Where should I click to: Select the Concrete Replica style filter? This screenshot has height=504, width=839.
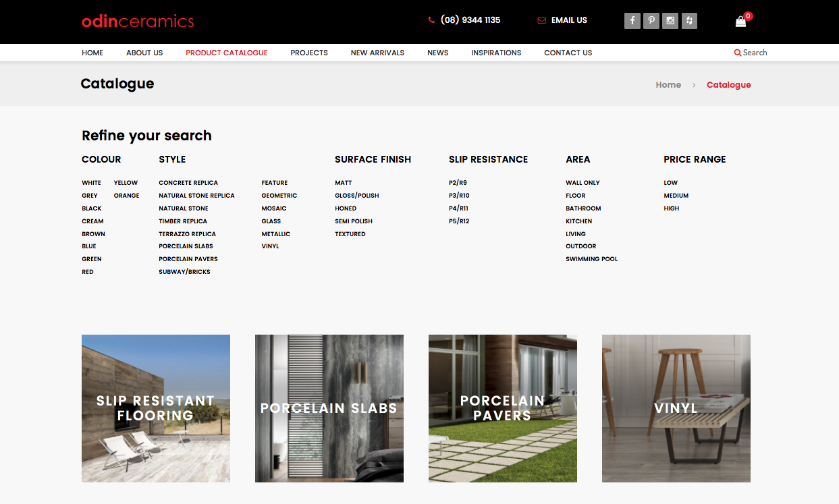(188, 183)
